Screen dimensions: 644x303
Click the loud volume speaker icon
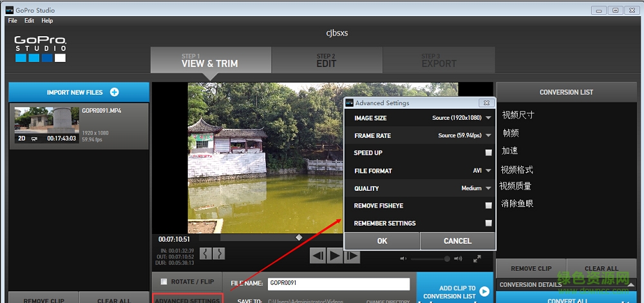[458, 259]
